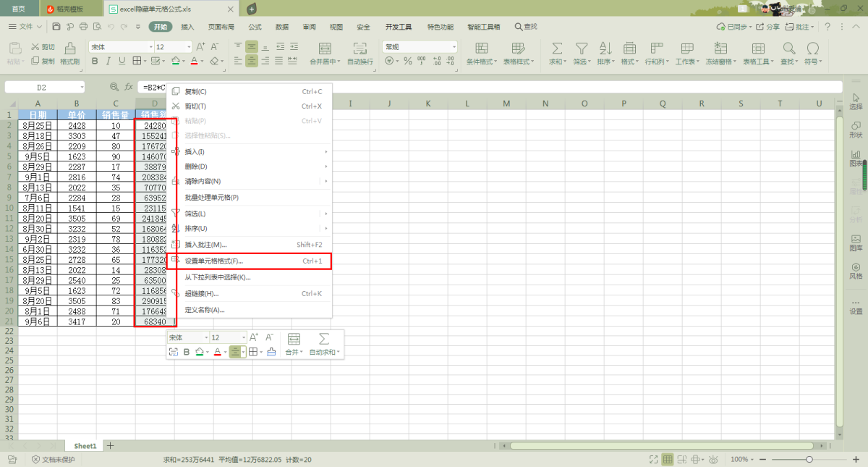This screenshot has height=467, width=868.
Task: Switch to the 公式 (Formulas) ribbon tab
Action: [x=255, y=27]
